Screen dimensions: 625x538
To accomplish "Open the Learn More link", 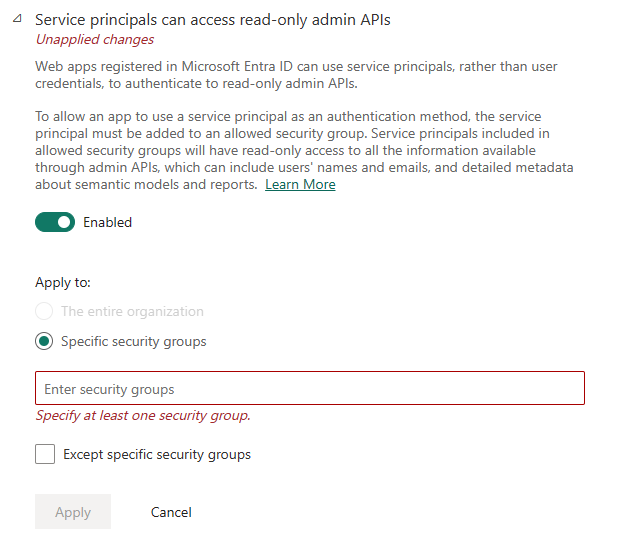I will coord(300,185).
